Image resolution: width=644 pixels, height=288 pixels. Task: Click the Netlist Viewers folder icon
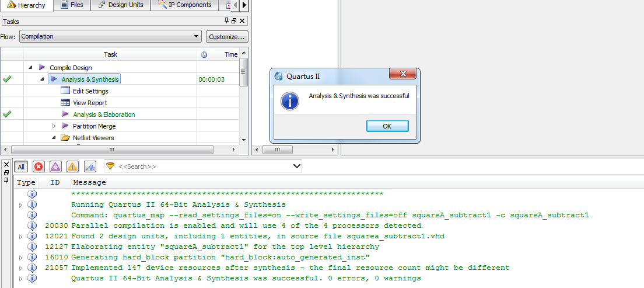[x=65, y=137]
